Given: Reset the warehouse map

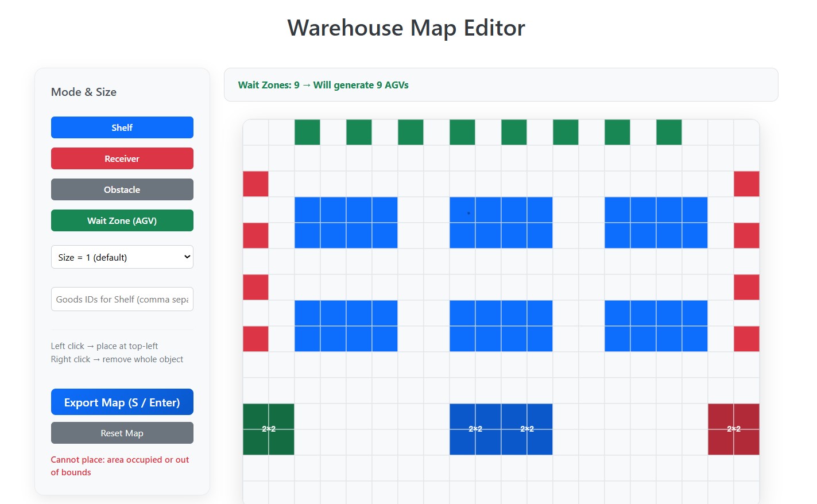Looking at the screenshot, I should point(122,433).
